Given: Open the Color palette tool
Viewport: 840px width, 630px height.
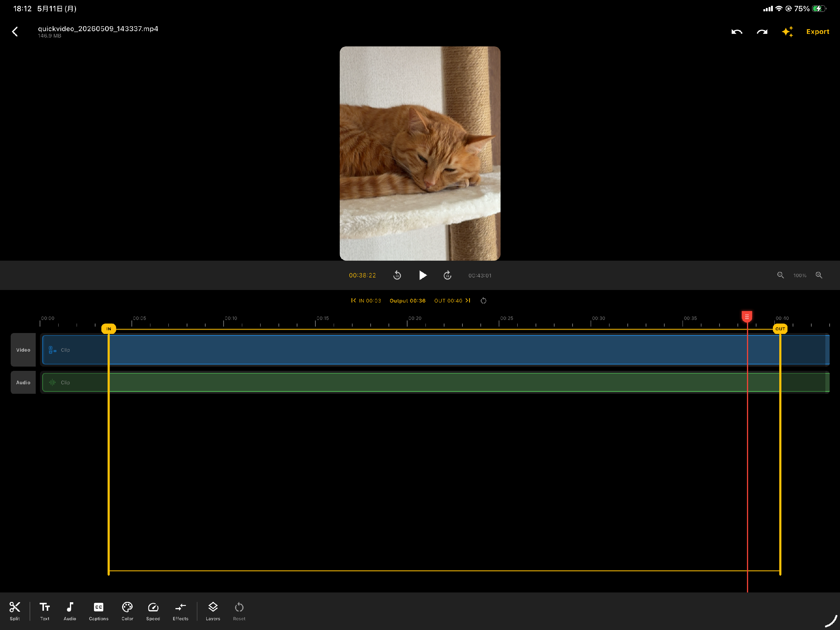Looking at the screenshot, I should 127,611.
